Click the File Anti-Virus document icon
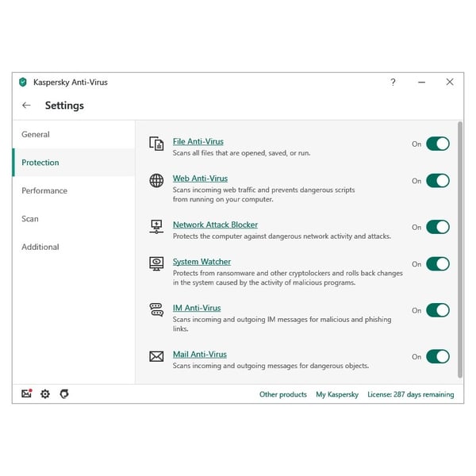The width and height of the screenshot is (476, 476). [x=156, y=144]
